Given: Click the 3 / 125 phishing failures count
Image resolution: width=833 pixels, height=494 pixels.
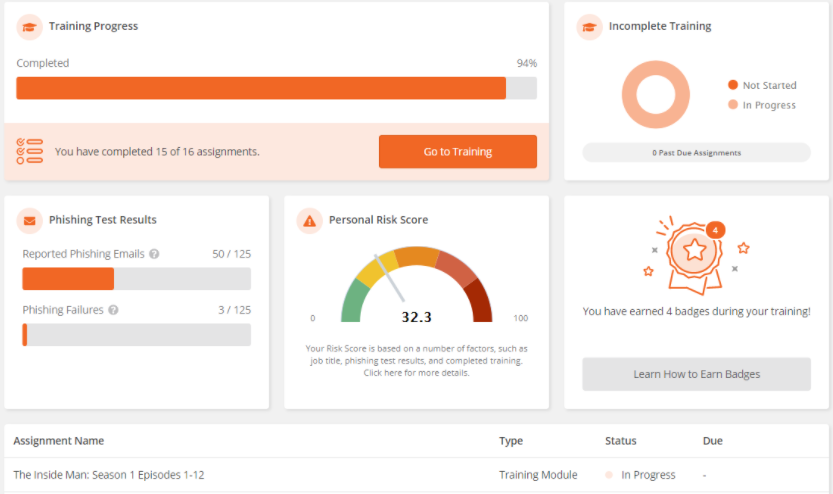Looking at the screenshot, I should [x=235, y=310].
